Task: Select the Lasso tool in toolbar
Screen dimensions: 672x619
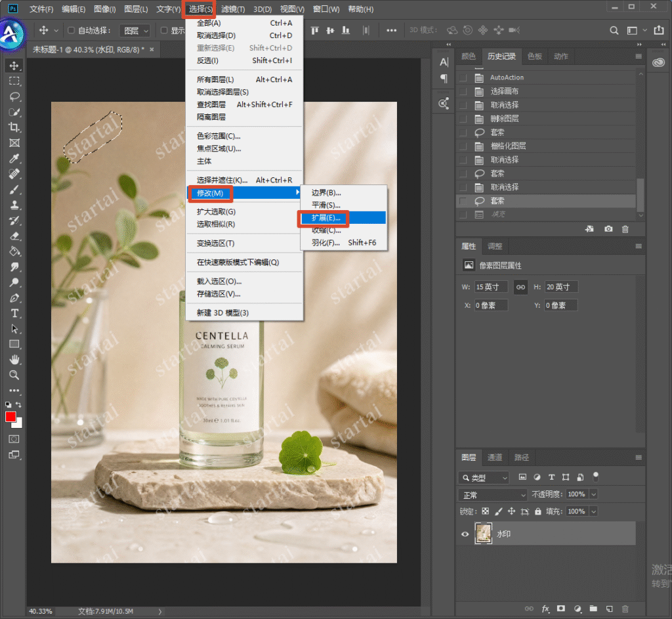Action: pyautogui.click(x=14, y=96)
